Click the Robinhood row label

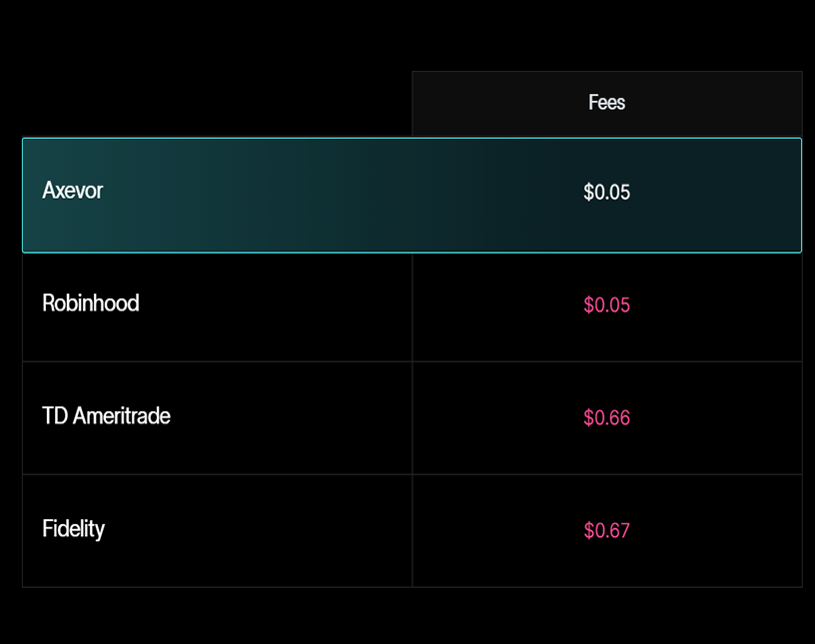pos(90,304)
